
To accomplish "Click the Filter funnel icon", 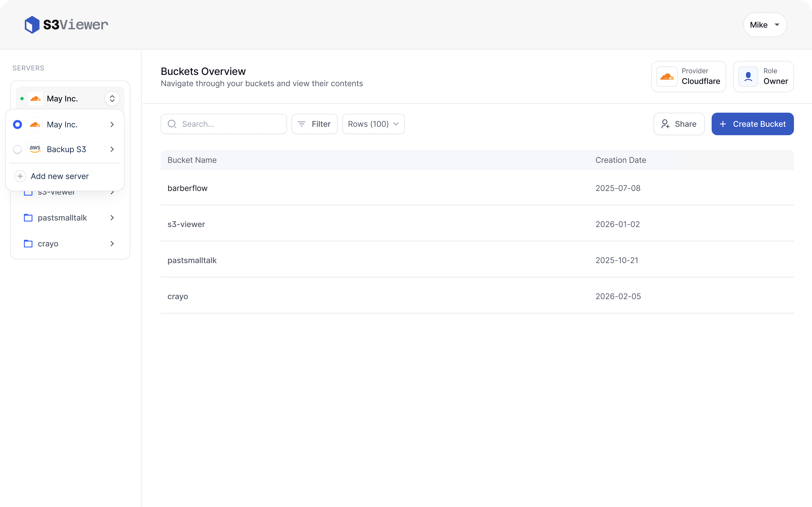I will (x=301, y=124).
